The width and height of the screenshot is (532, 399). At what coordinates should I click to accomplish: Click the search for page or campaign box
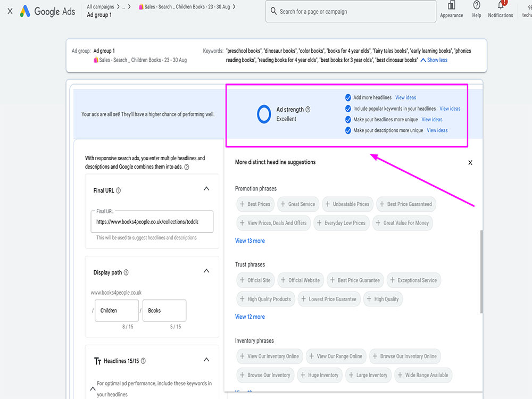coord(351,11)
